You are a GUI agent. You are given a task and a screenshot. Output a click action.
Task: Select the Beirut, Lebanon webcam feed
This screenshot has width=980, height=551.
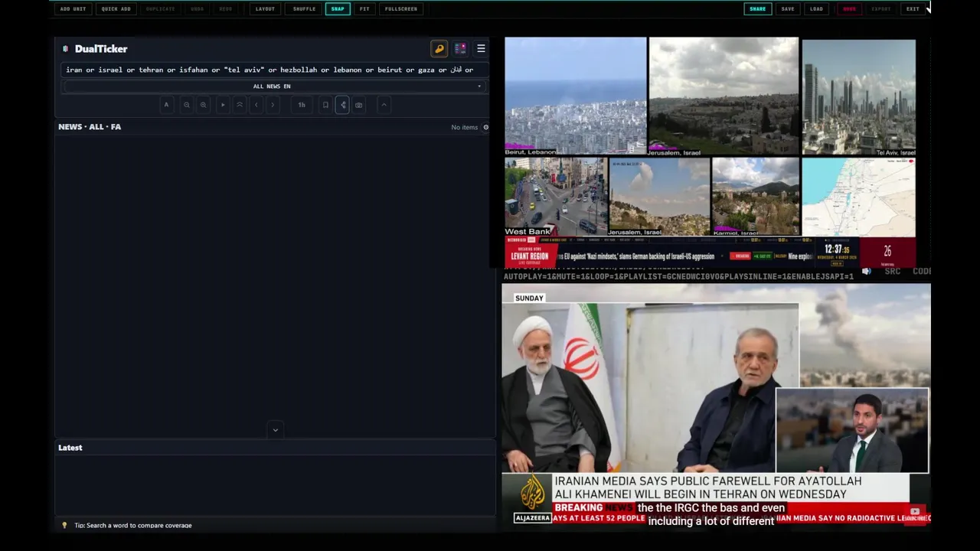(576, 96)
